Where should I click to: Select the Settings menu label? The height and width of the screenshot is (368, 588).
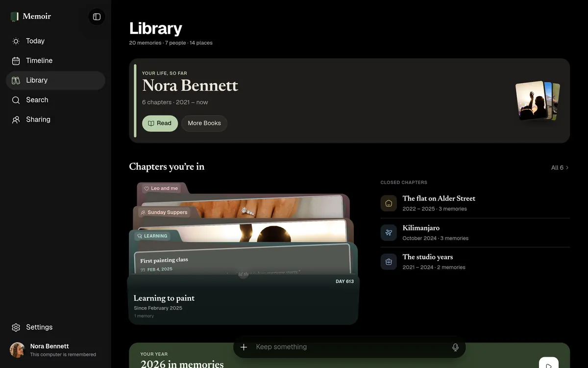tap(39, 327)
